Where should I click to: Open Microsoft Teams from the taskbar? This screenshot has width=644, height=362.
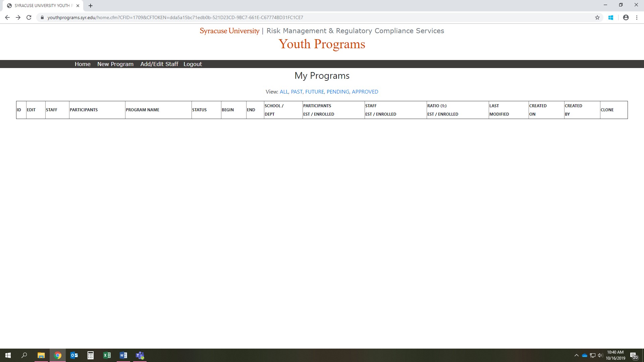(x=140, y=355)
